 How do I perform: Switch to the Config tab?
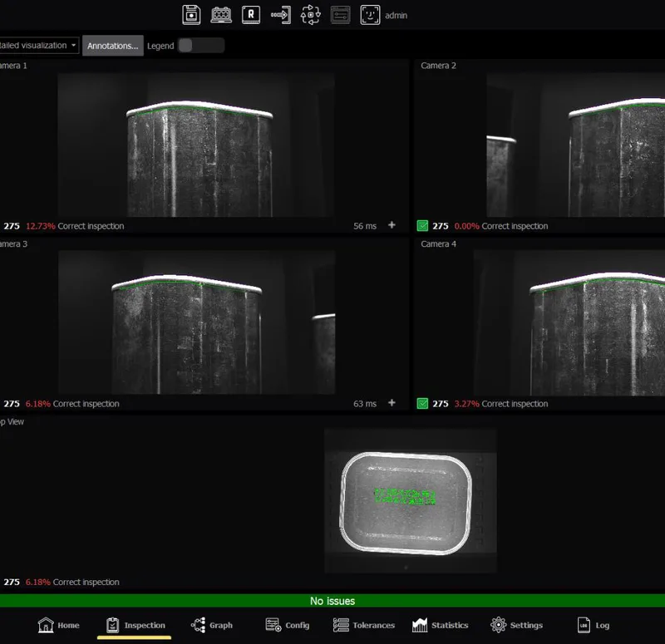click(x=287, y=625)
